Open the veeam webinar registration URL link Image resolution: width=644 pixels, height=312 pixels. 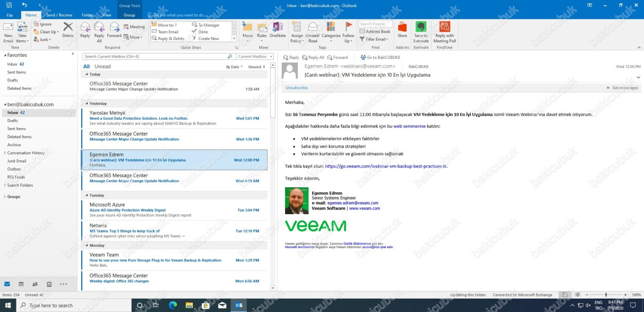[x=386, y=166]
